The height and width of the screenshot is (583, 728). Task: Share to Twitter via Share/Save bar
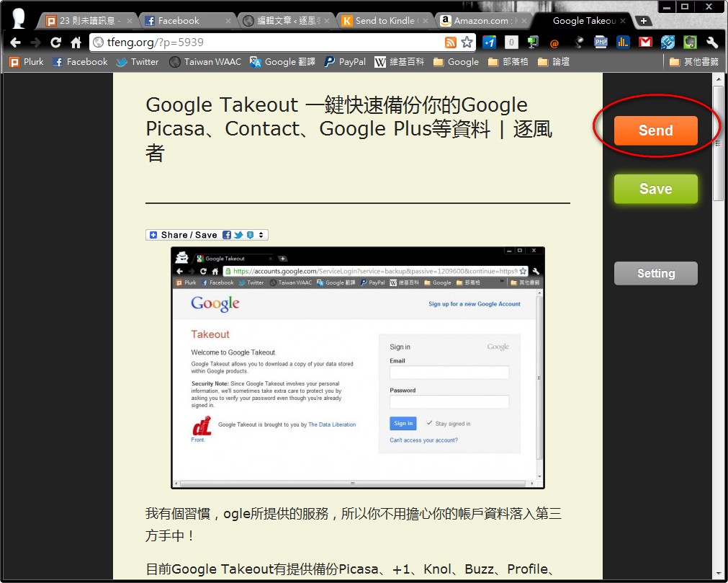click(238, 235)
